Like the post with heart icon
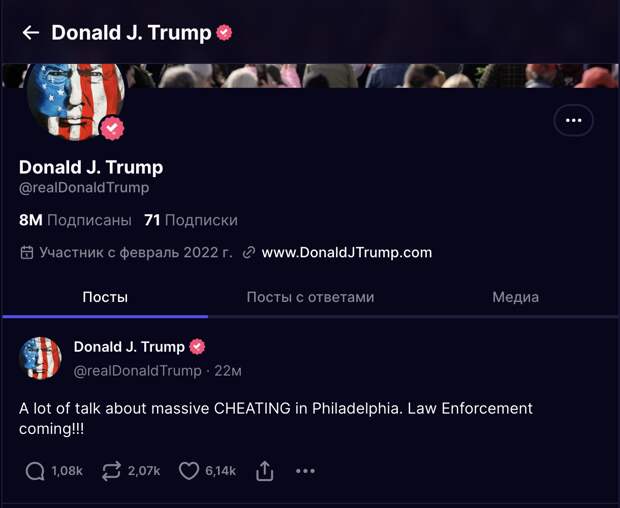 click(x=189, y=471)
